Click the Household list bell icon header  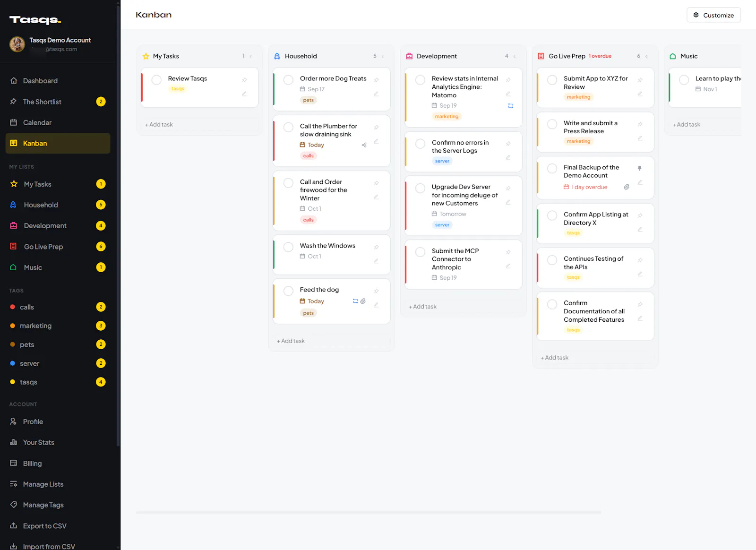coord(277,56)
